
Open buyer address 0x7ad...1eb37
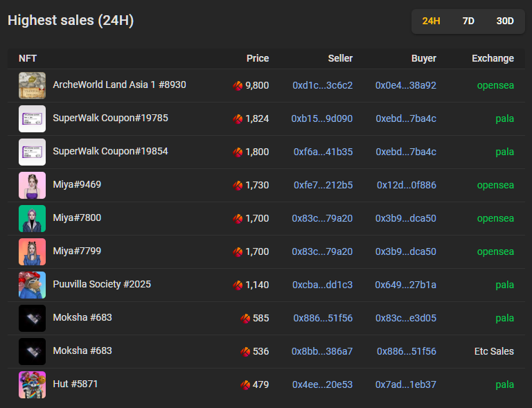(405, 384)
